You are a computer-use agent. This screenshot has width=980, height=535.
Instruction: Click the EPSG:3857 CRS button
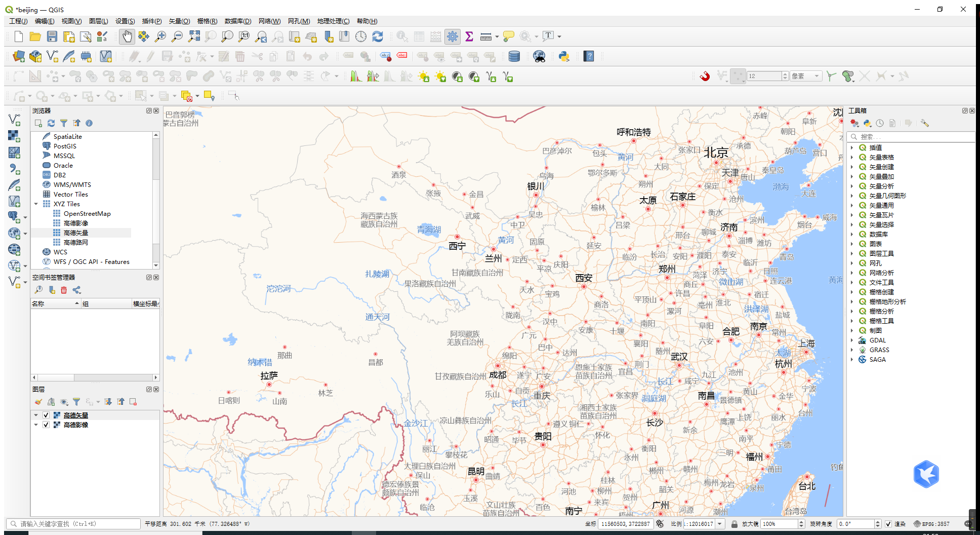[x=931, y=524]
